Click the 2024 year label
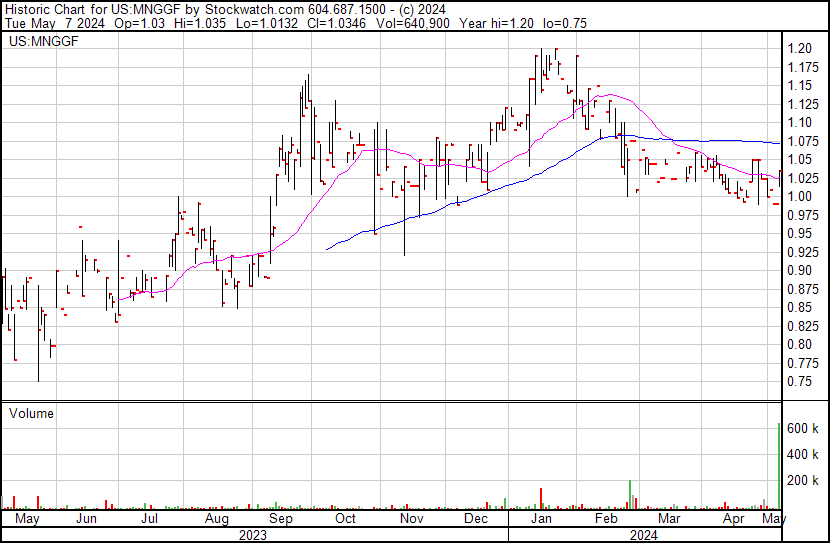This screenshot has width=830, height=543. 644,535
